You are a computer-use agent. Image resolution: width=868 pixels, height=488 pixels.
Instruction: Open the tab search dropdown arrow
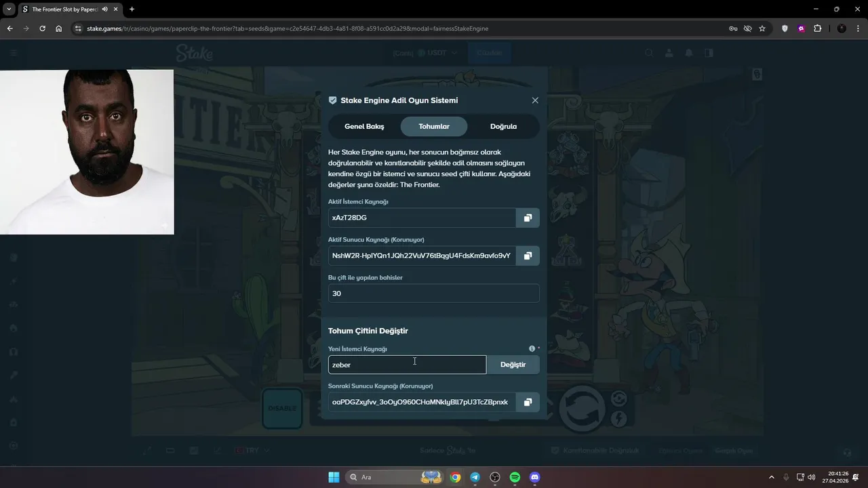(x=9, y=9)
